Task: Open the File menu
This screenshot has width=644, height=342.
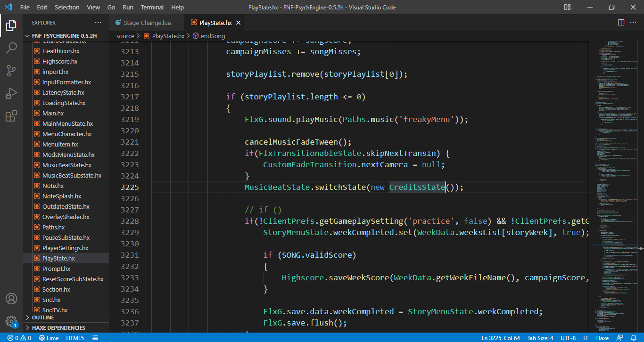Action: [25, 7]
